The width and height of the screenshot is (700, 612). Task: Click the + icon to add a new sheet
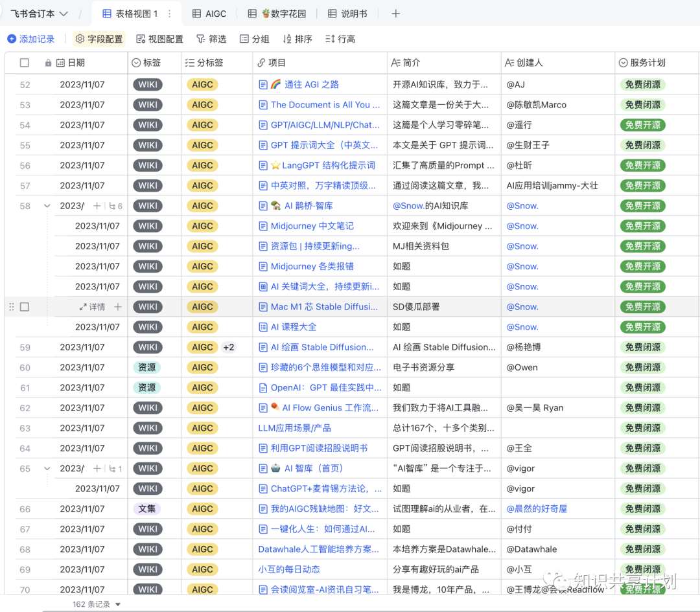pos(395,13)
